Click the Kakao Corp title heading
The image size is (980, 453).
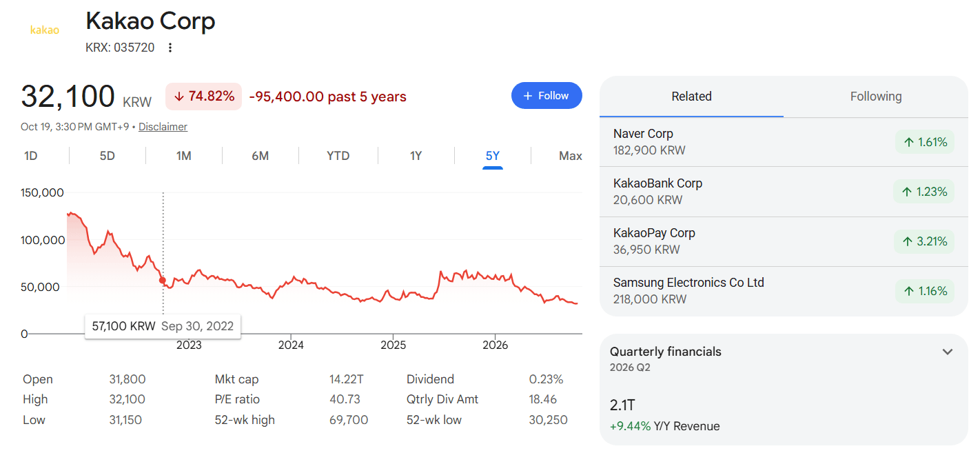pos(150,21)
